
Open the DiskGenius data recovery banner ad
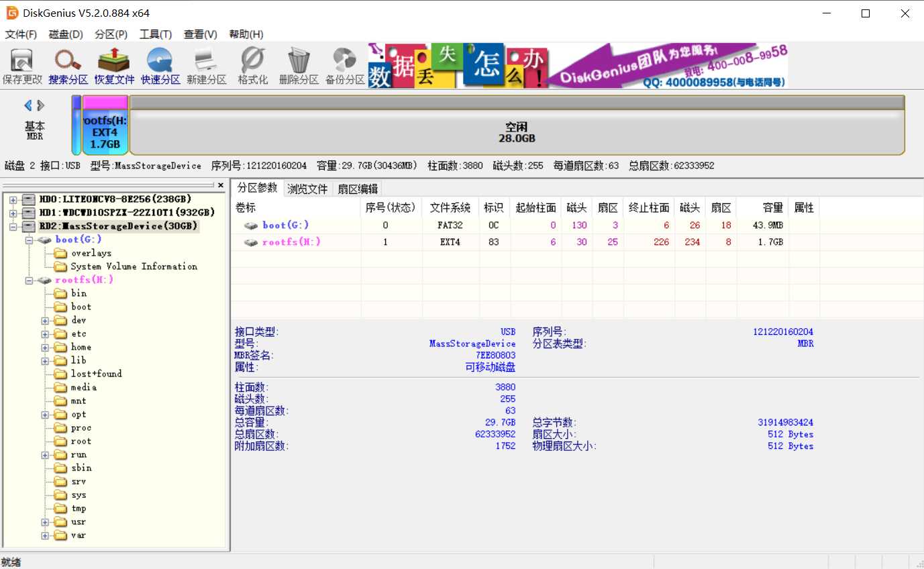coord(578,66)
